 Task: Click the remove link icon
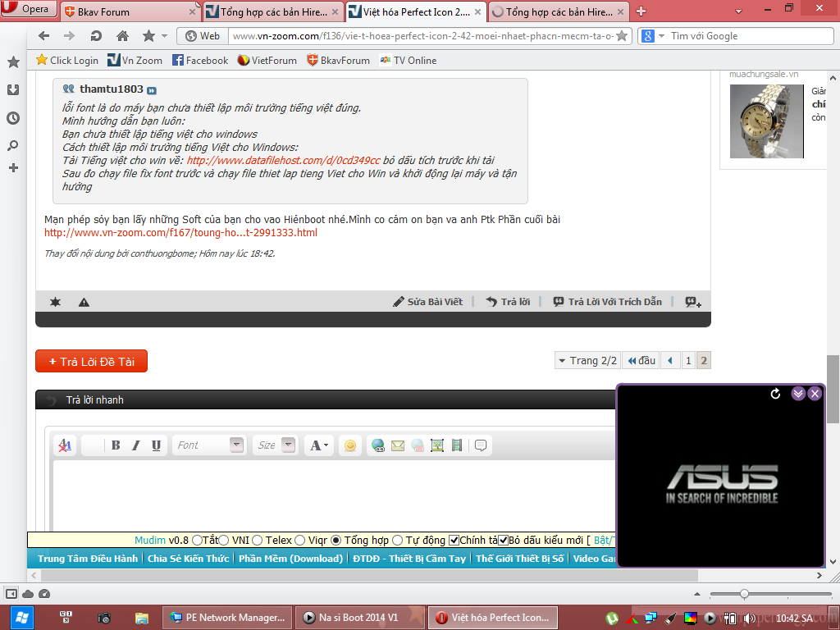point(418,445)
